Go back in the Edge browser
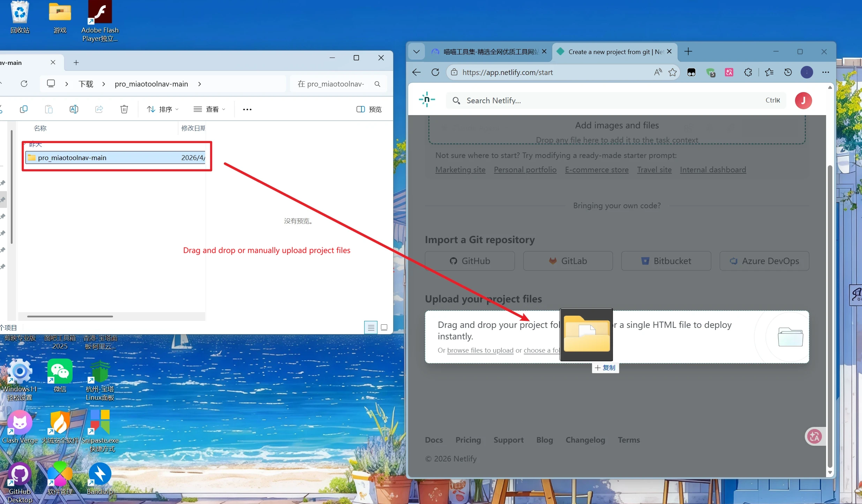This screenshot has width=862, height=504. click(x=417, y=72)
